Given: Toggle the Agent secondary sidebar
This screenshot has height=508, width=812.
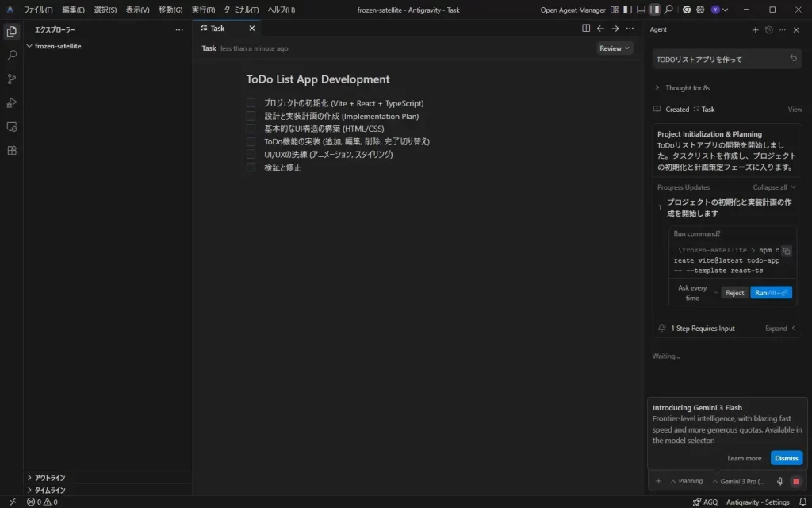Looking at the screenshot, I should 654,10.
